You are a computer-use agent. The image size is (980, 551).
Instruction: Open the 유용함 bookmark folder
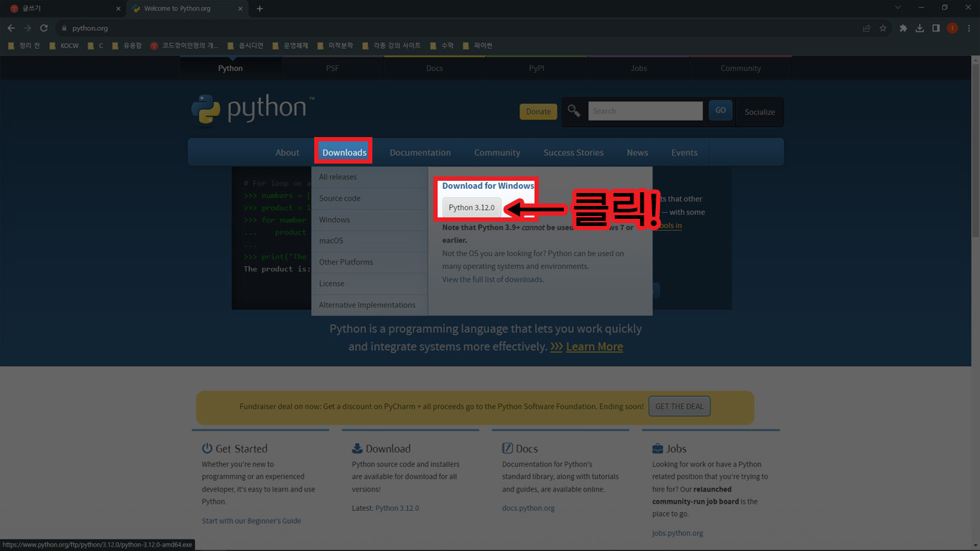(x=127, y=45)
